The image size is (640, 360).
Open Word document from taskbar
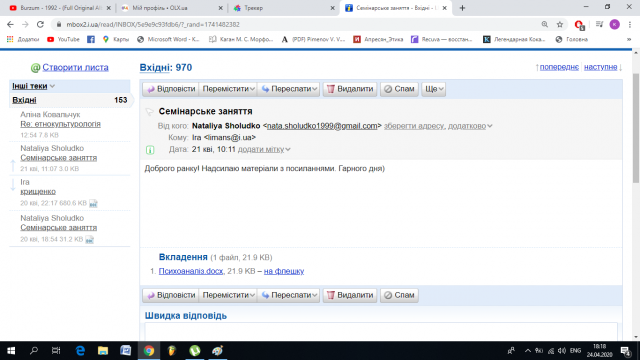(x=126, y=351)
